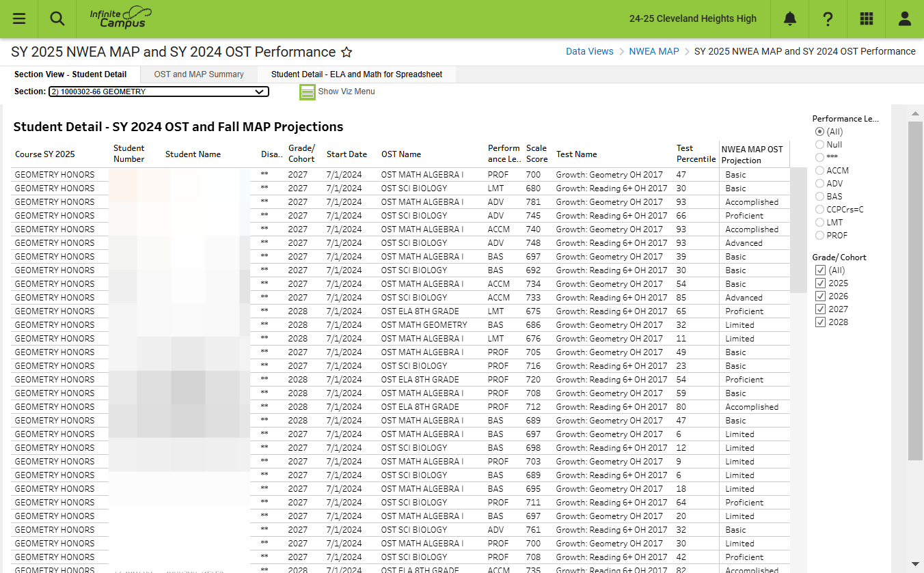
Task: Open Student Detail - ELA and Math tab
Action: [x=357, y=74]
